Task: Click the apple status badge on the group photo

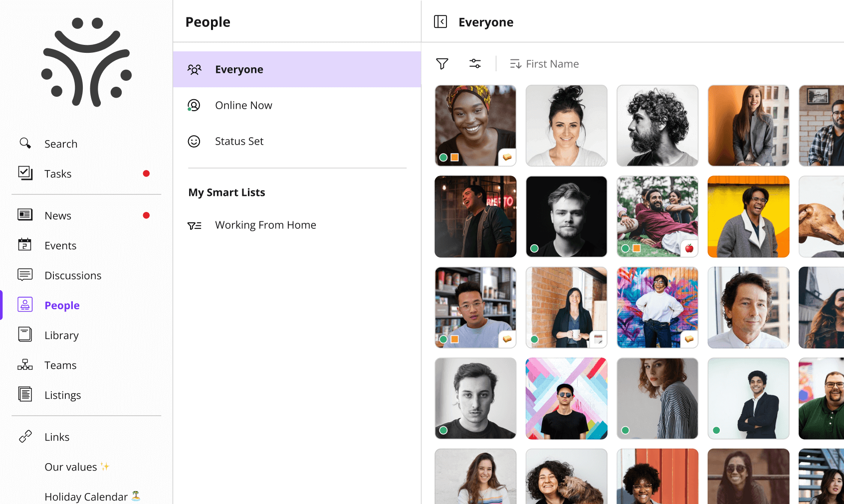Action: [x=689, y=248]
